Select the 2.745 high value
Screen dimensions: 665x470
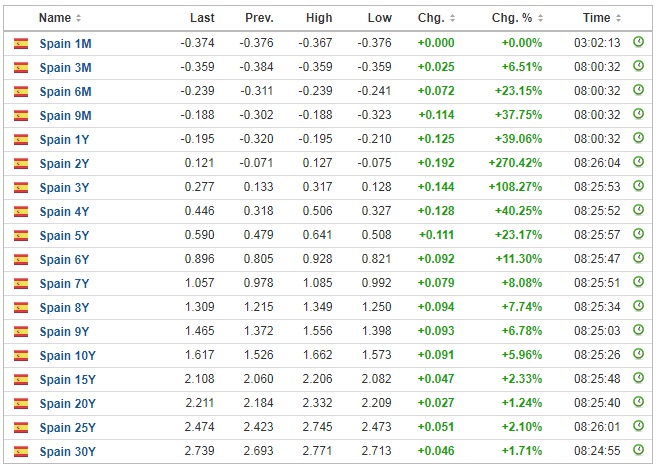coord(318,427)
